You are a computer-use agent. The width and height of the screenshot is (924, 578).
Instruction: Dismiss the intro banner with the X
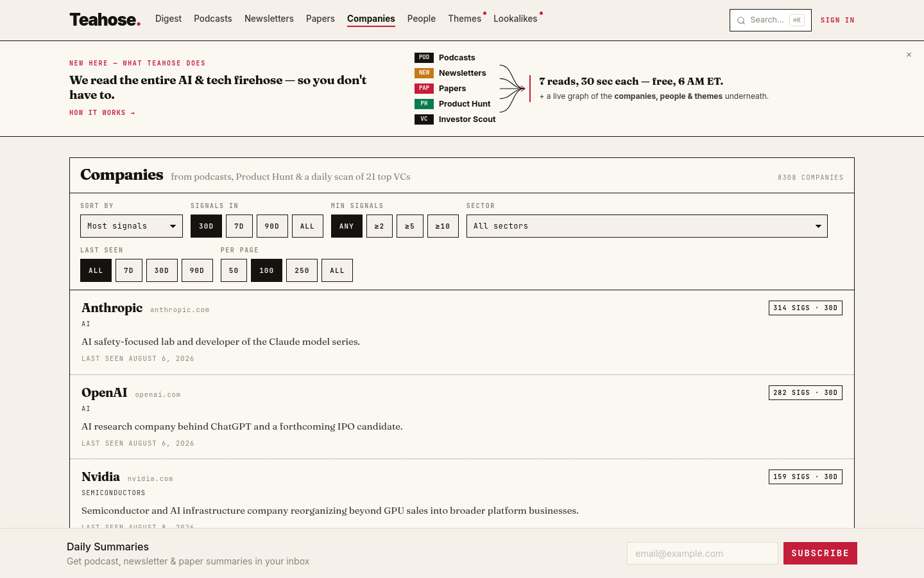click(909, 55)
